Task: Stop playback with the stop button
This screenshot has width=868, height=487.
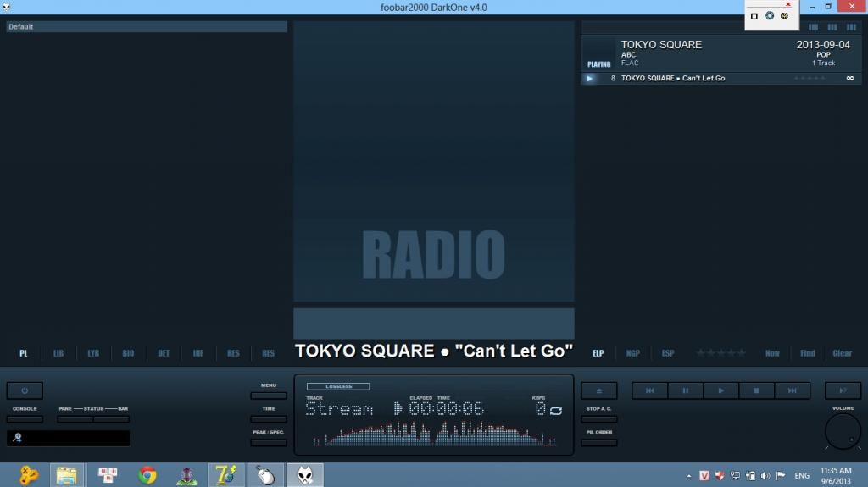Action: pos(757,390)
